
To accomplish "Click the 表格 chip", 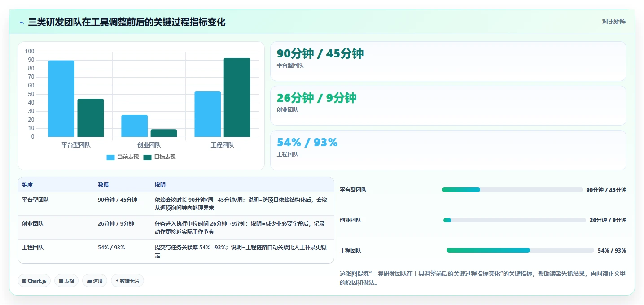I will [x=66, y=281].
